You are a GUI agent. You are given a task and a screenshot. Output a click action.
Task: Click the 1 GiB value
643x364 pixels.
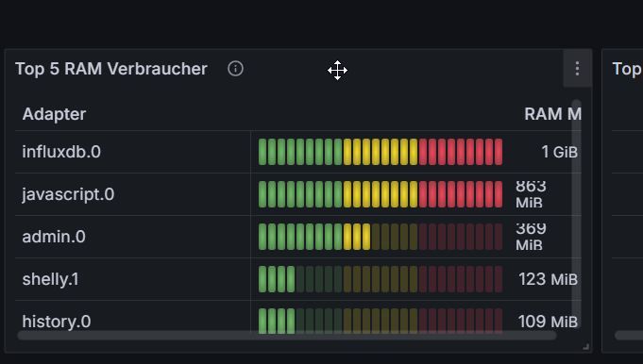(x=559, y=152)
